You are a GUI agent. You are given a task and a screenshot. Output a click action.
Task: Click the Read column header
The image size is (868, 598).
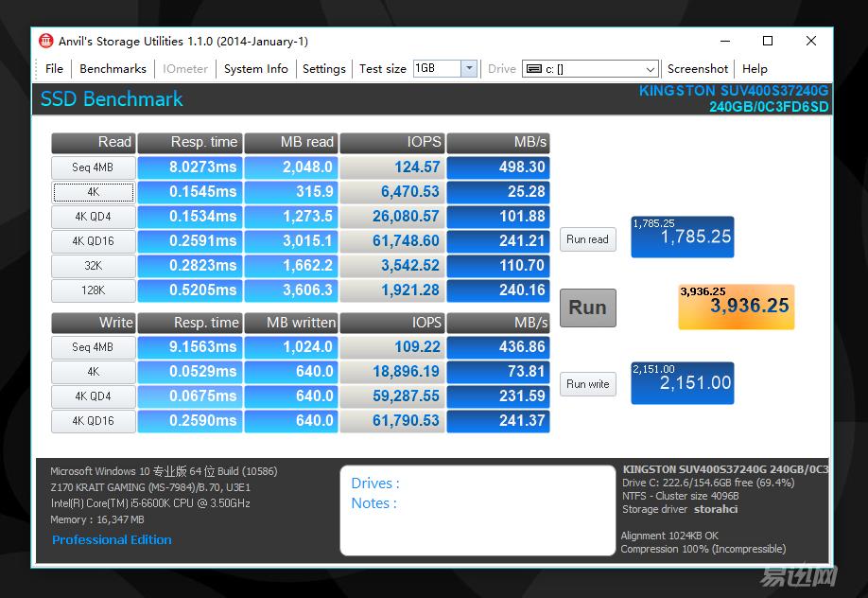(93, 143)
